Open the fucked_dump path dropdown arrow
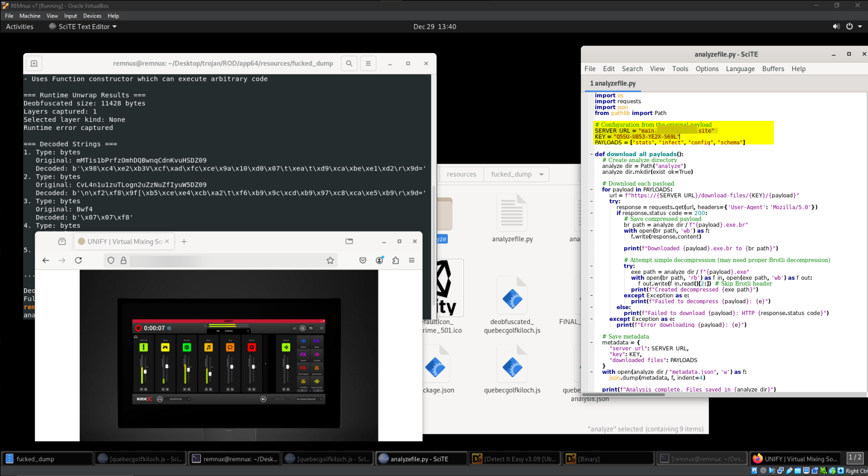Viewport: 868px width, 476px height. (541, 174)
